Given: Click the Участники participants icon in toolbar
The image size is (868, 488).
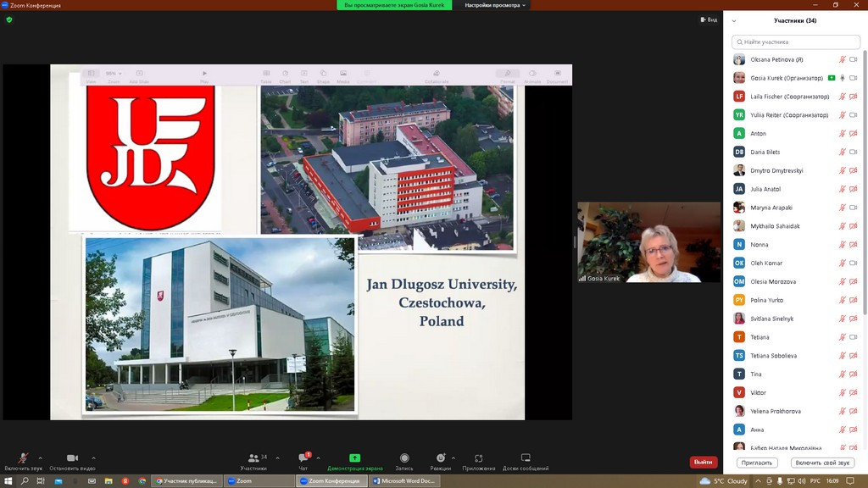Looking at the screenshot, I should [x=253, y=458].
